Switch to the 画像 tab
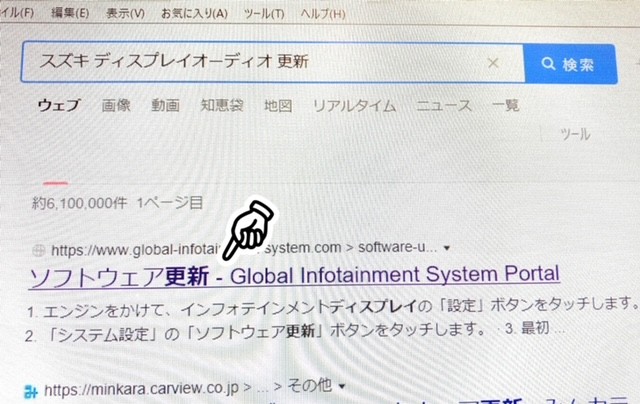Image resolution: width=640 pixels, height=404 pixels. click(x=116, y=105)
